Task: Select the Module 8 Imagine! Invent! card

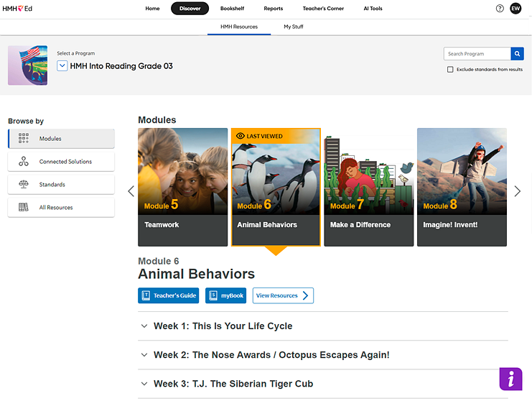Action: click(462, 187)
